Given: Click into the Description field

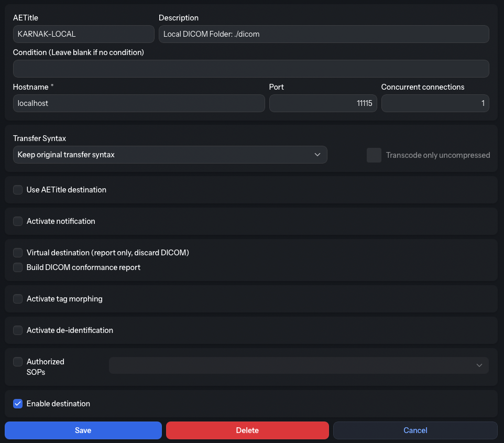Looking at the screenshot, I should [x=324, y=34].
